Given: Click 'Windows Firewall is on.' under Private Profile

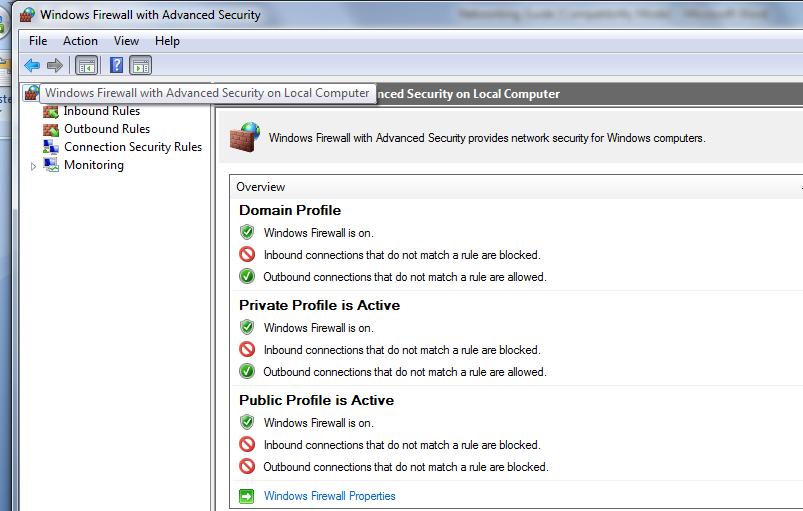Looking at the screenshot, I should (x=319, y=328).
